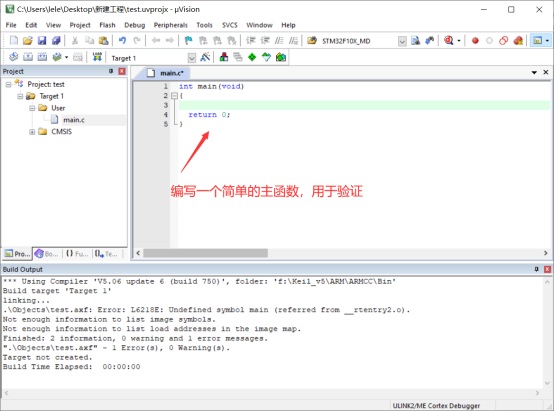Viewport: 554px width, 411px height.
Task: Start debug session magnifier icon
Action: coord(449,40)
